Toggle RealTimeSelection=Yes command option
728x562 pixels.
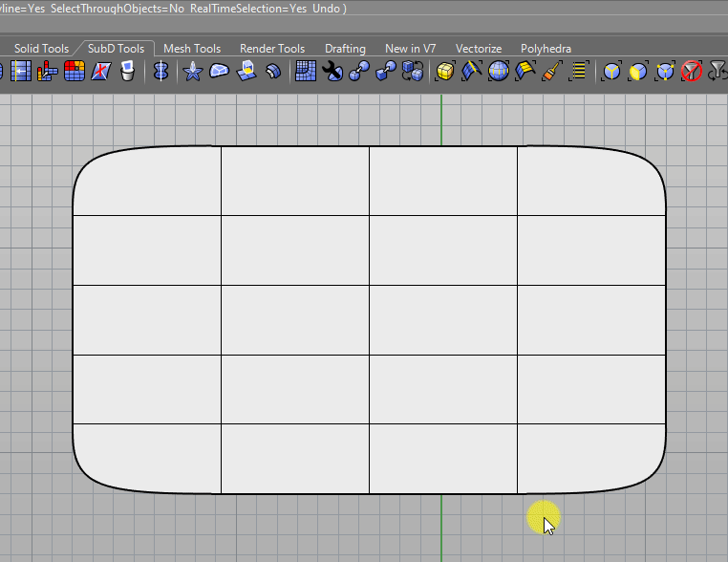(248, 9)
